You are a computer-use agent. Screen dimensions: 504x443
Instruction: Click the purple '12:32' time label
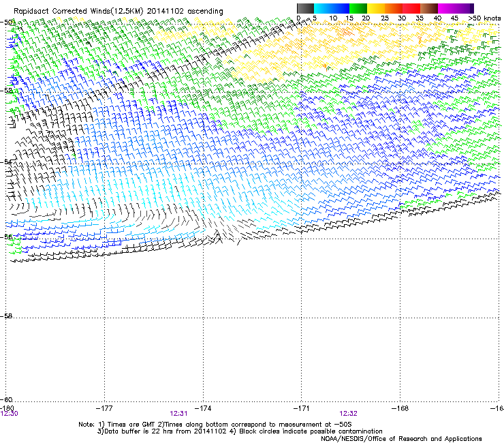349,414
